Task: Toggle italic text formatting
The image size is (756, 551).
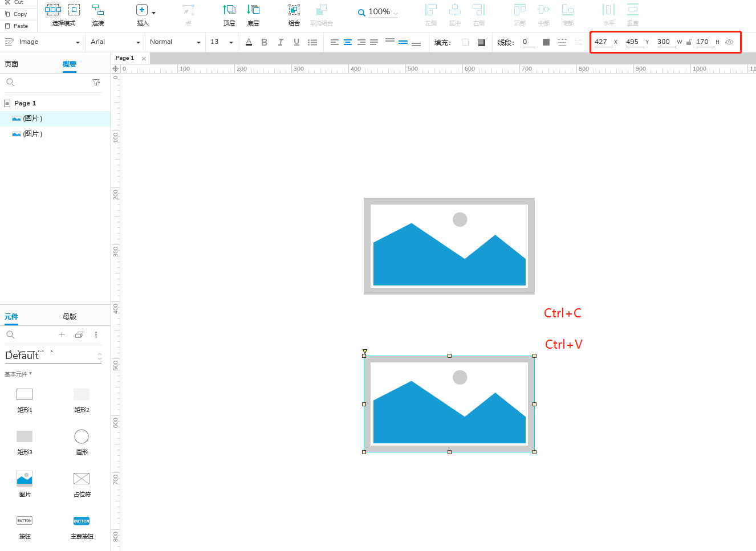Action: pos(281,42)
